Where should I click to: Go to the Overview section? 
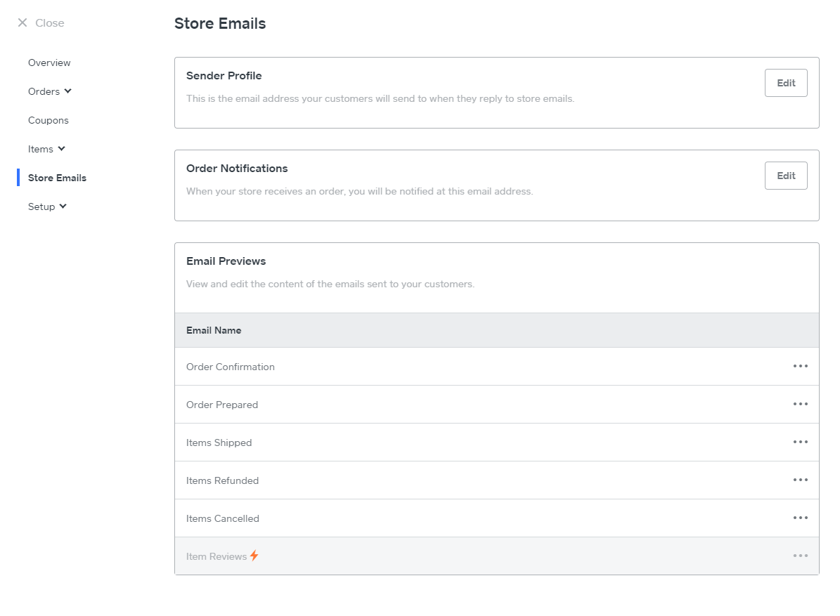coord(49,63)
